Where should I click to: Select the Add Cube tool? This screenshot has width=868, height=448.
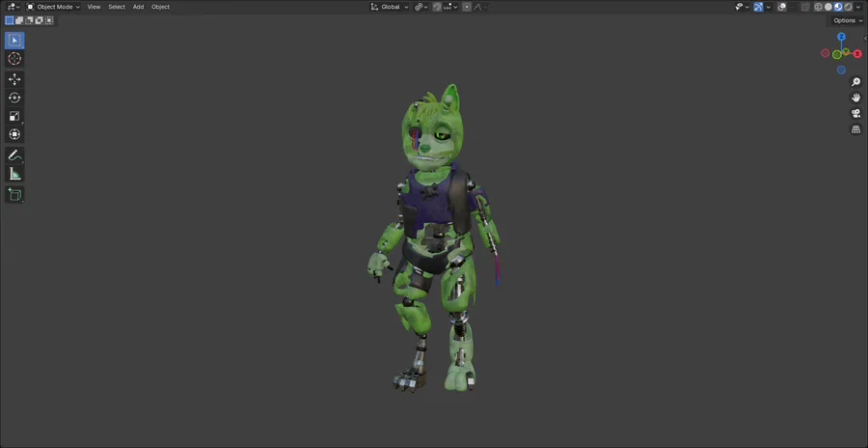[14, 195]
